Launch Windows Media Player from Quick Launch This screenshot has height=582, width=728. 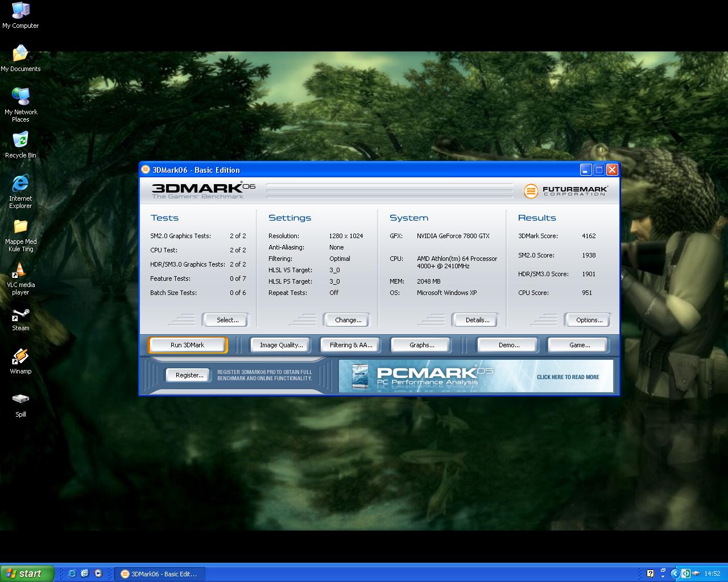point(98,573)
